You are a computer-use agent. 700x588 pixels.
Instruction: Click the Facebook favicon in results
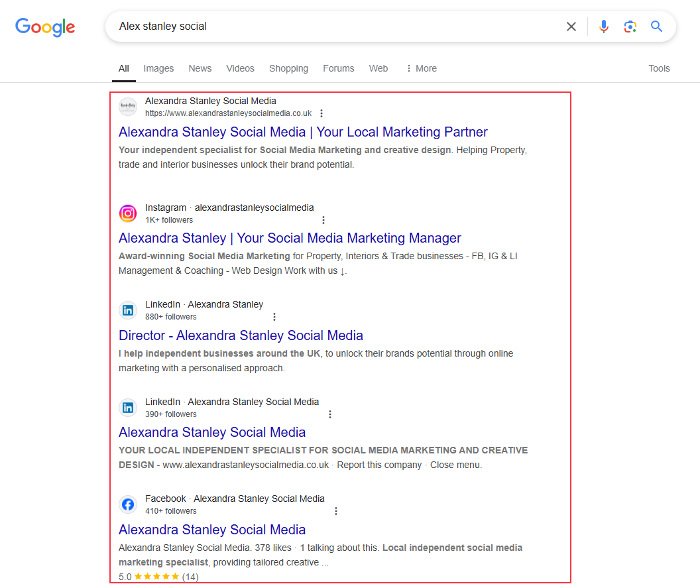pos(128,504)
